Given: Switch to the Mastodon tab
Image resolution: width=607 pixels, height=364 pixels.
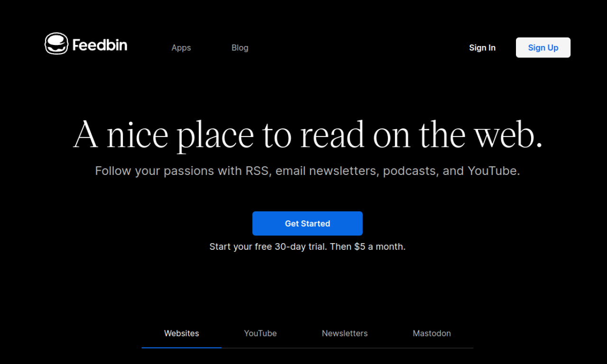Looking at the screenshot, I should 432,333.
